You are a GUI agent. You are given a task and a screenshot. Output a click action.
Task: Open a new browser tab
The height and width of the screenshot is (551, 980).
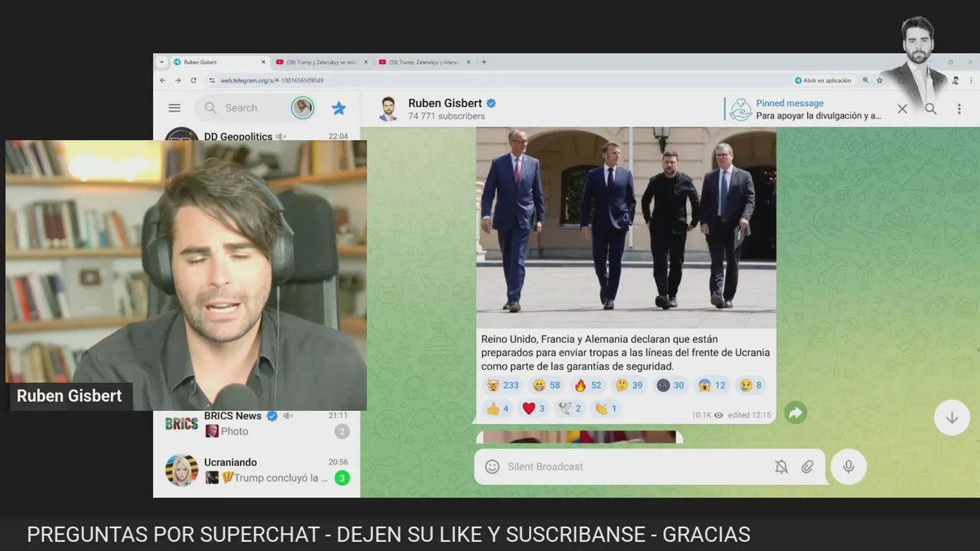tap(484, 62)
